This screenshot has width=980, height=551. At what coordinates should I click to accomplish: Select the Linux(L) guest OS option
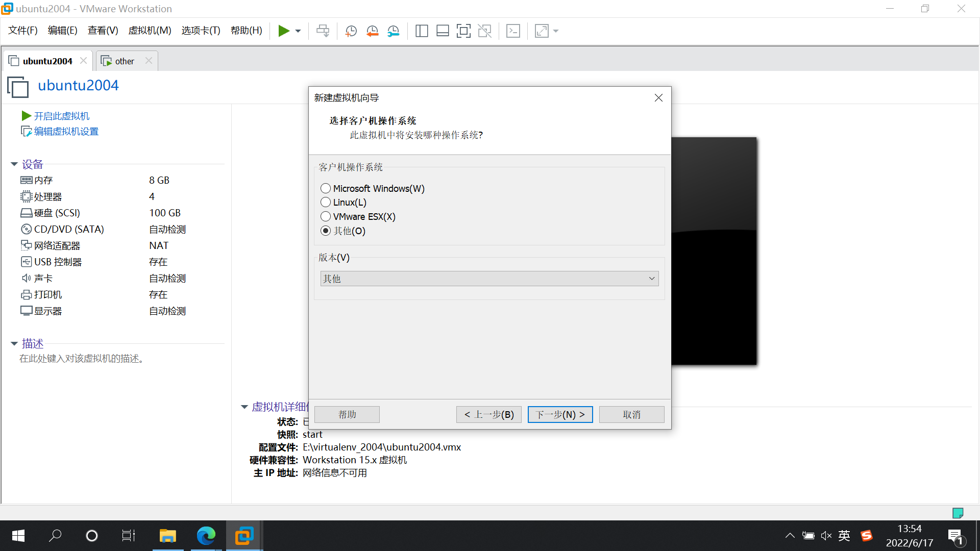point(325,202)
